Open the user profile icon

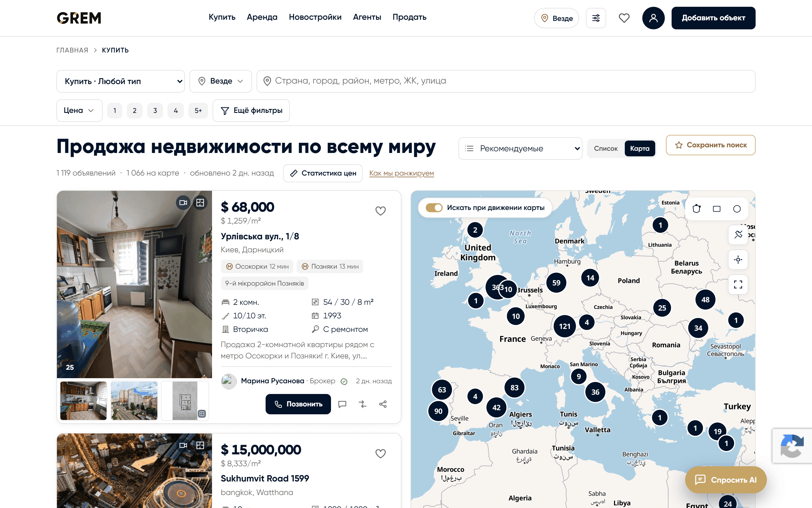pyautogui.click(x=653, y=18)
